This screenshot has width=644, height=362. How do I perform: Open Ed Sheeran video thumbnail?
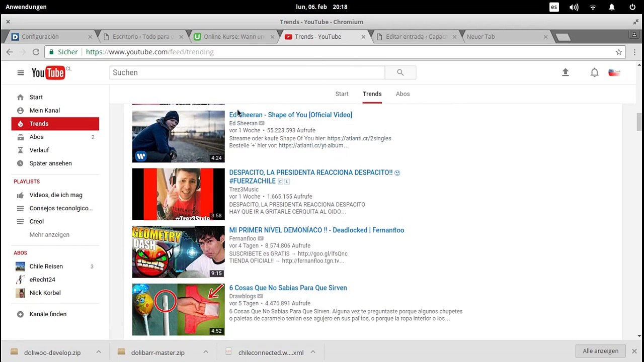point(178,137)
